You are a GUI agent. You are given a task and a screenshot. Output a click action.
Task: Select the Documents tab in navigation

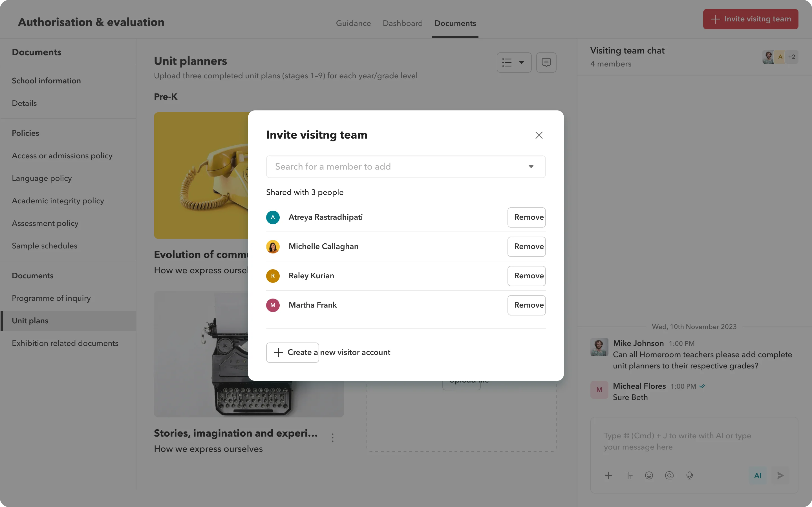tap(455, 23)
